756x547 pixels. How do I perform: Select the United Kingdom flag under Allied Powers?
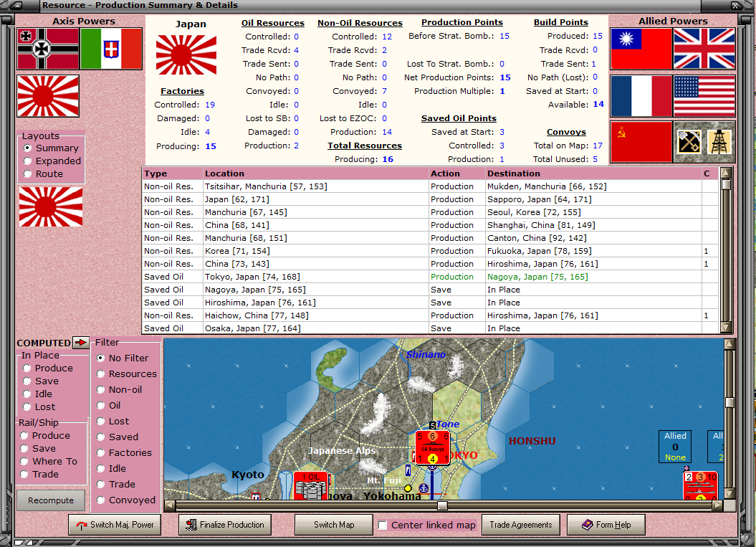704,49
